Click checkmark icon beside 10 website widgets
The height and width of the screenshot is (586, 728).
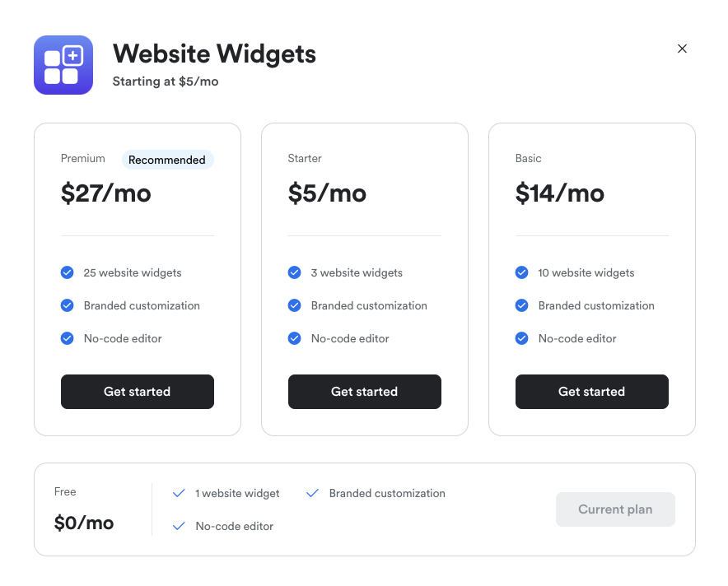point(522,272)
